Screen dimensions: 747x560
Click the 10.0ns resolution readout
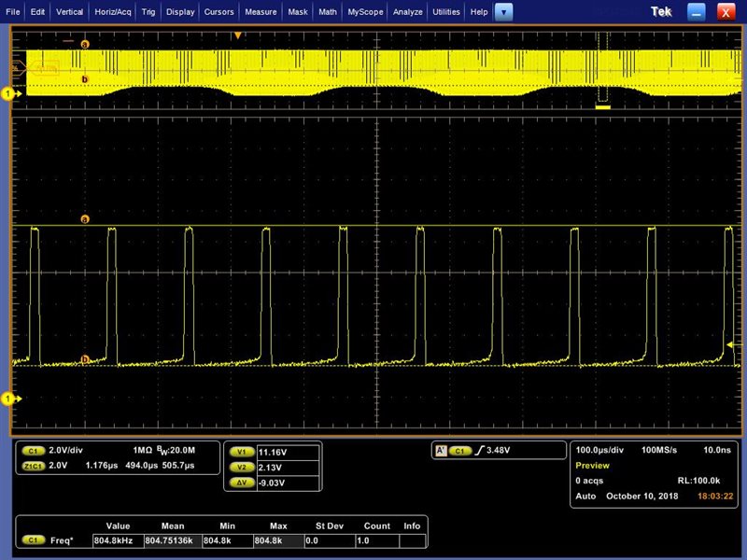point(717,450)
